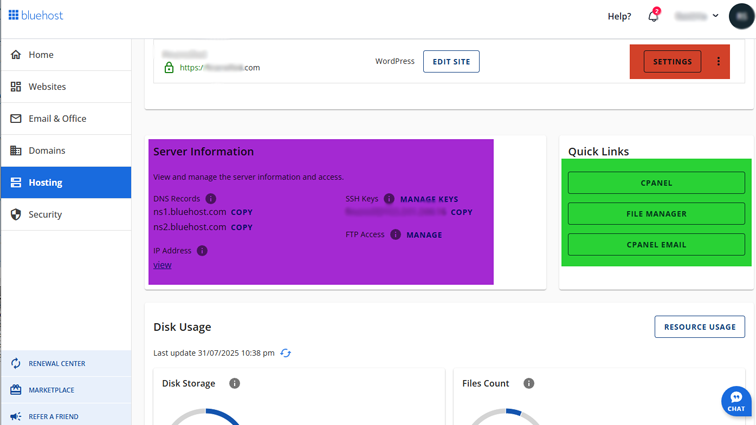The height and width of the screenshot is (425, 756).
Task: Click the Bluehost logo
Action: pyautogui.click(x=36, y=15)
